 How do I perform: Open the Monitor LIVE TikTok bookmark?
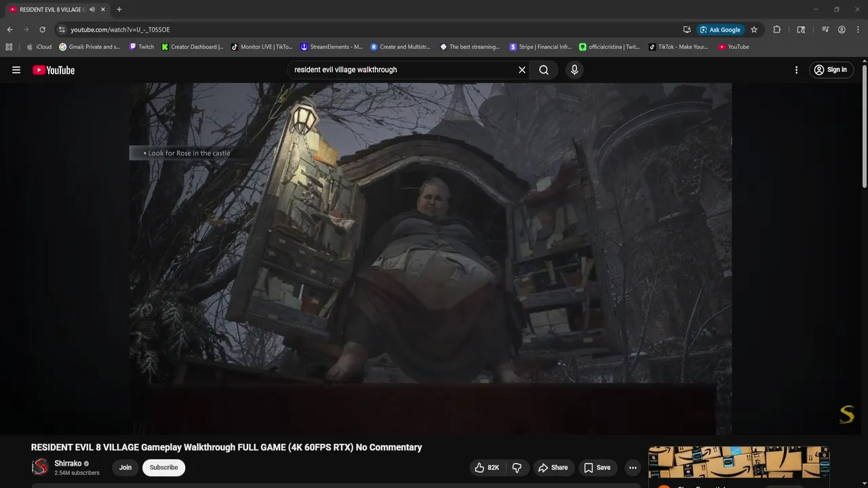coord(262,47)
